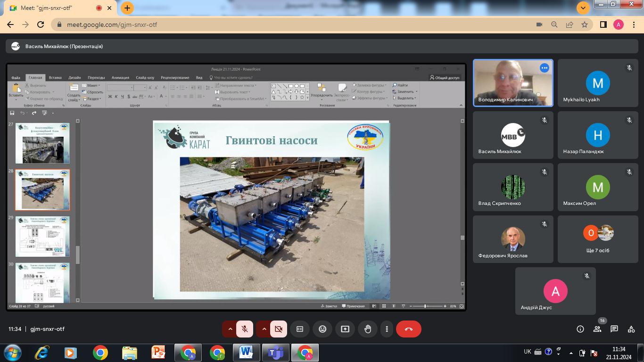Click the raise hand icon
Screen dimensions: 644x362
pyautogui.click(x=368, y=329)
